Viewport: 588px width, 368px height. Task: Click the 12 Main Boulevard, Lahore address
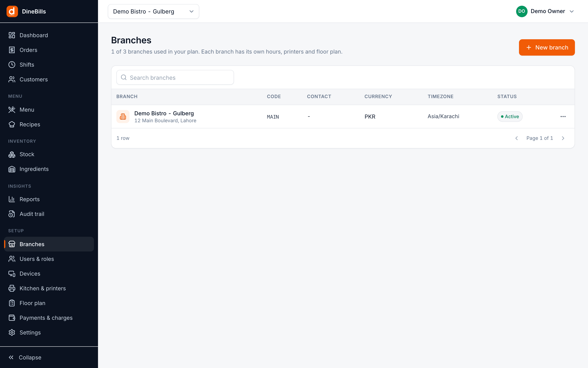click(165, 120)
